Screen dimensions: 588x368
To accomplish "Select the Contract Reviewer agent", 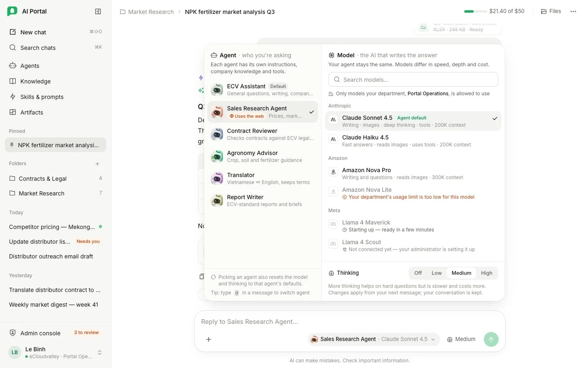I will [263, 134].
